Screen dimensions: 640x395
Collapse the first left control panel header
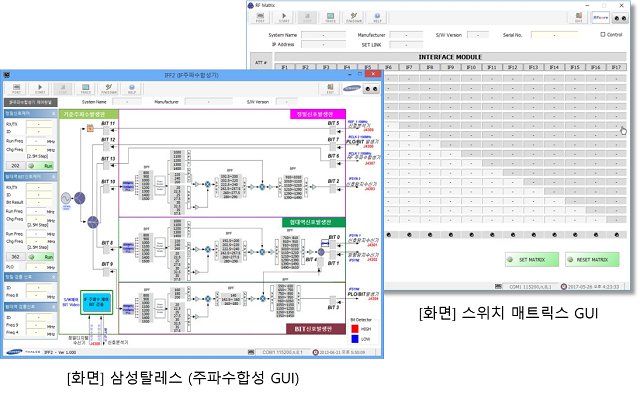(31, 113)
